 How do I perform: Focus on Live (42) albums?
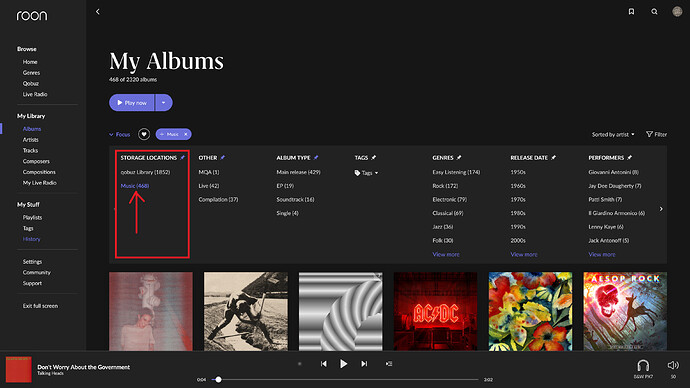tap(209, 186)
